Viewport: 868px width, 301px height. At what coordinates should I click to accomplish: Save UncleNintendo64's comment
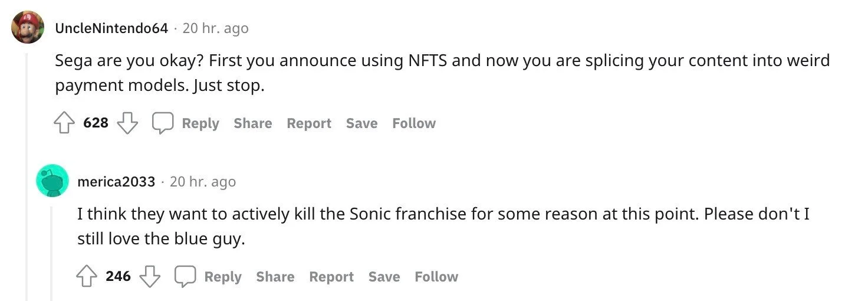(361, 123)
